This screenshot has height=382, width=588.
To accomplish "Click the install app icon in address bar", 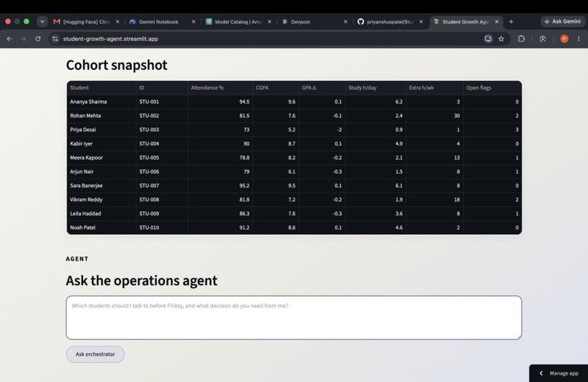I will click(x=488, y=39).
